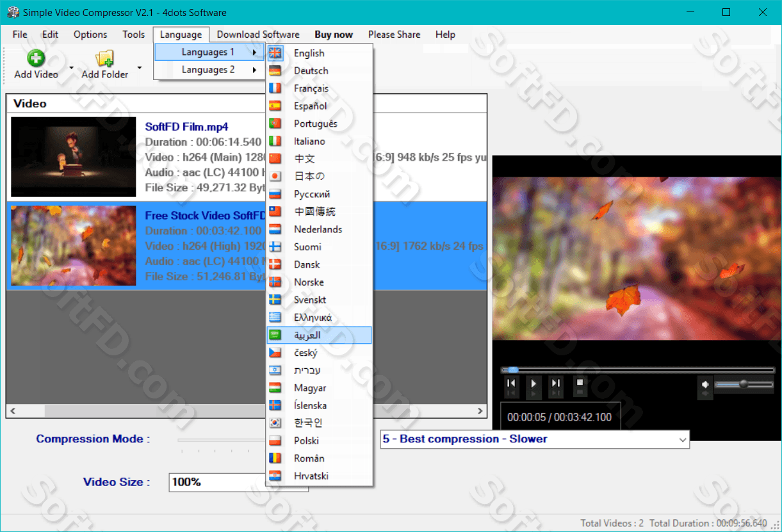Image resolution: width=782 pixels, height=532 pixels.
Task: Select Norske in the language menu
Action: pos(320,282)
